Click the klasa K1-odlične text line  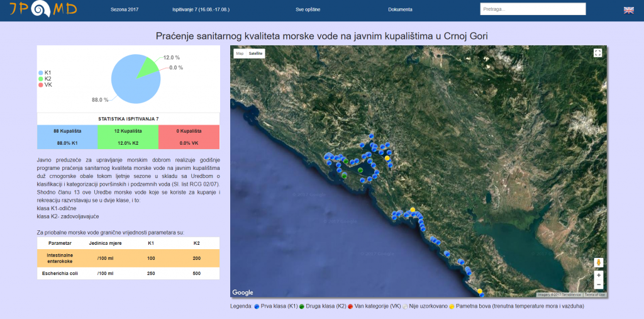click(56, 208)
